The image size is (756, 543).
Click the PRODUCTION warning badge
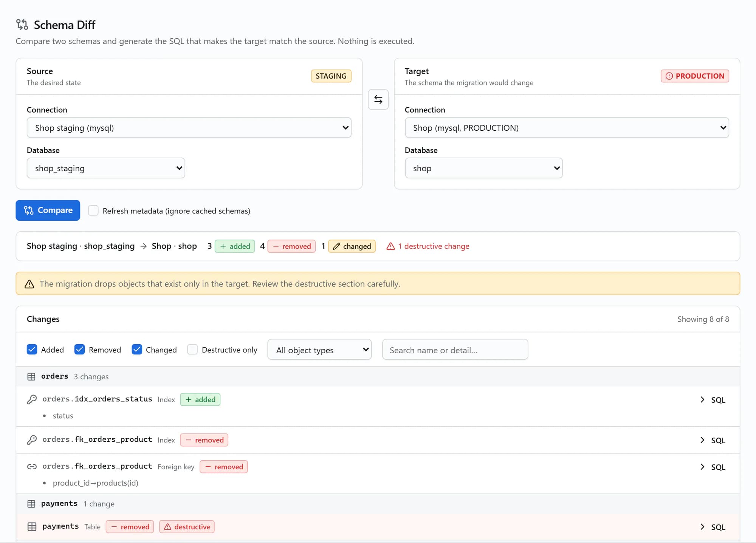695,76
